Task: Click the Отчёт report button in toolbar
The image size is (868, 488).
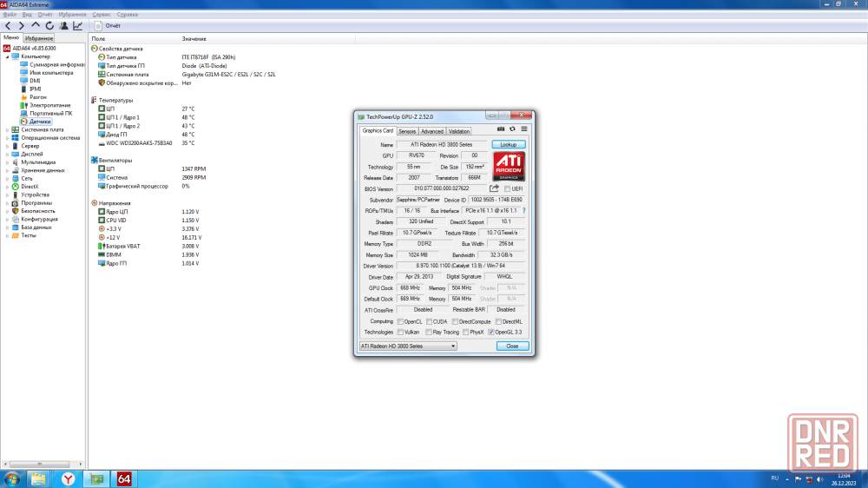Action: pos(108,25)
